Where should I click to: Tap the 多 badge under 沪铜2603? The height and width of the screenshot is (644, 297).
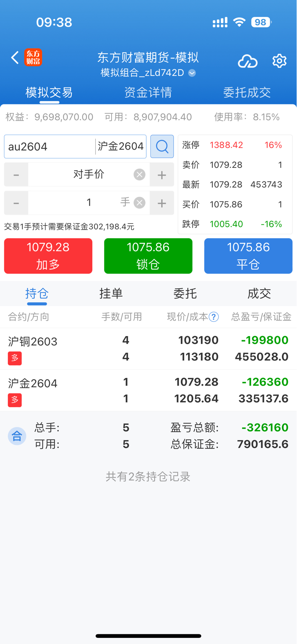(15, 358)
